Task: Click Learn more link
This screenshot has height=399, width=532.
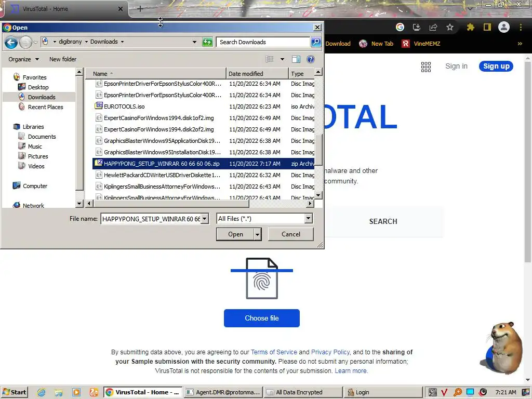Action: 351,371
